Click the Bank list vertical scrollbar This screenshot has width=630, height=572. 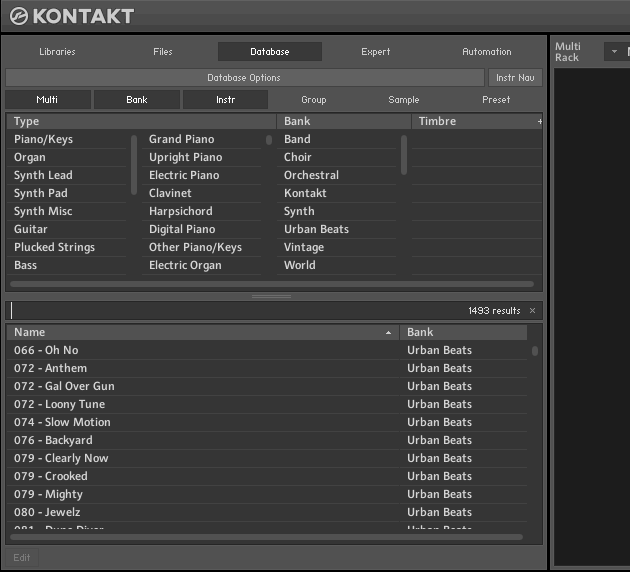[x=404, y=155]
